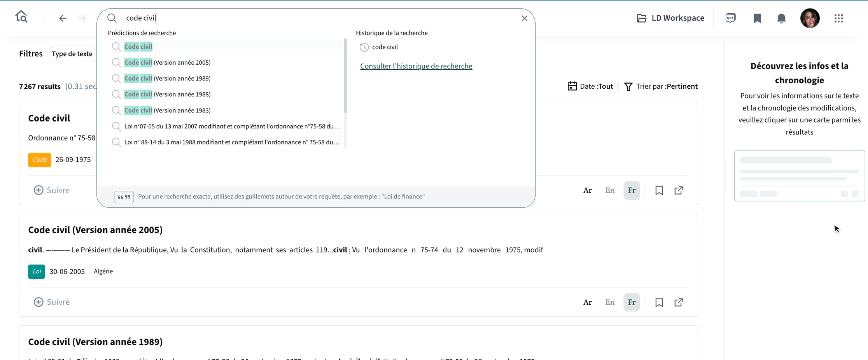Open the apps grid menu
This screenshot has height=360, width=868.
[838, 18]
